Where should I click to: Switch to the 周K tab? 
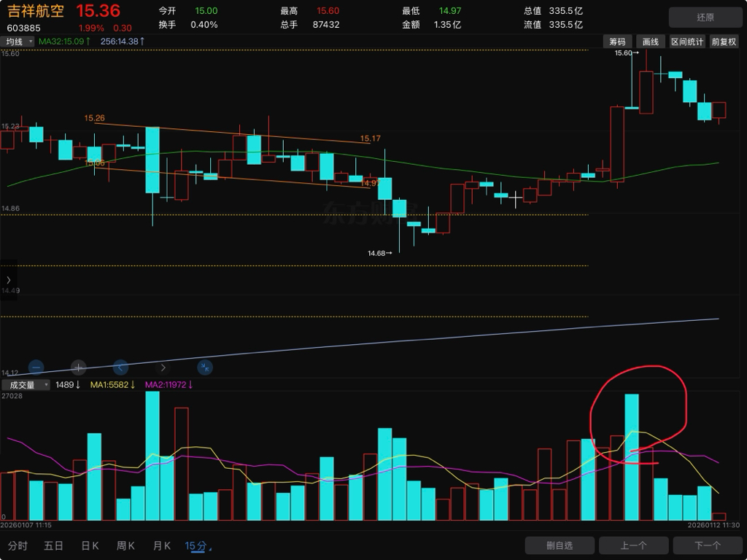(125, 545)
